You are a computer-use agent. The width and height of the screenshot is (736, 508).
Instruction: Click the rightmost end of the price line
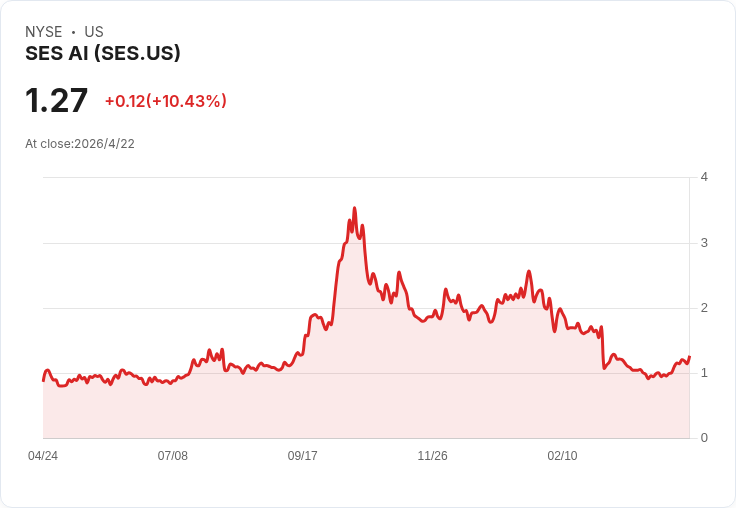tap(689, 357)
